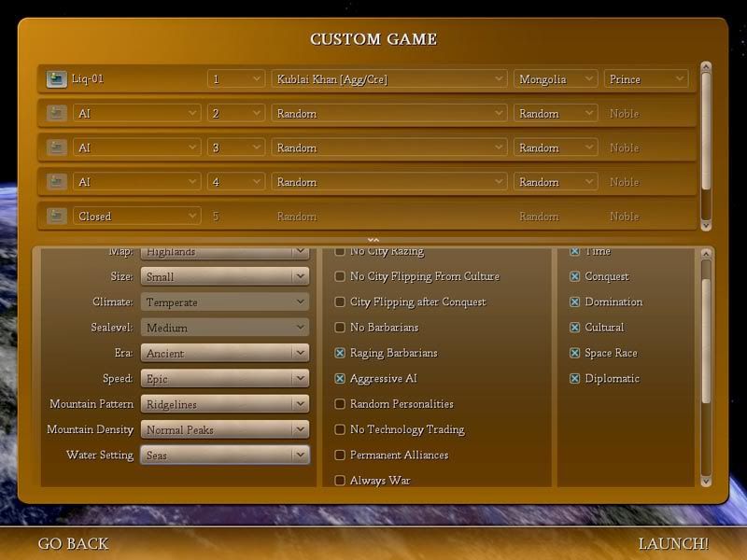
Task: Click GO BACK to leave setup
Action: (x=74, y=544)
